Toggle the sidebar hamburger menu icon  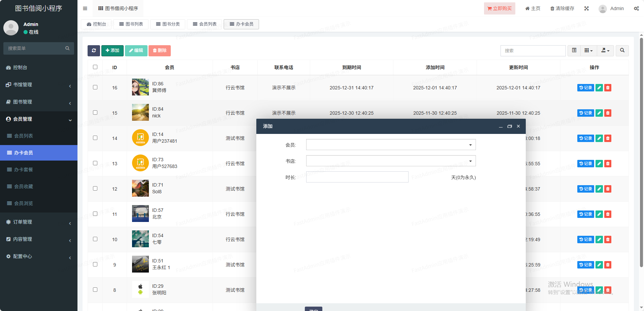click(x=85, y=8)
